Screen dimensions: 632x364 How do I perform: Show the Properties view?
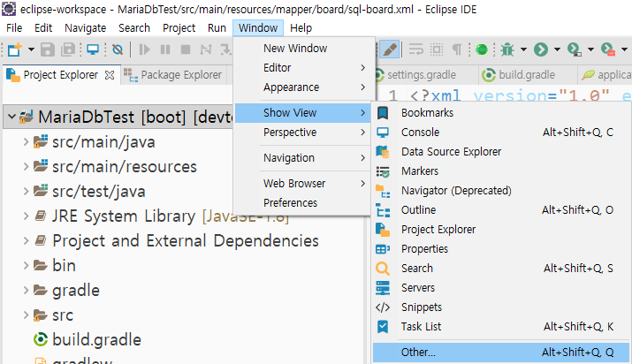tap(501, 249)
